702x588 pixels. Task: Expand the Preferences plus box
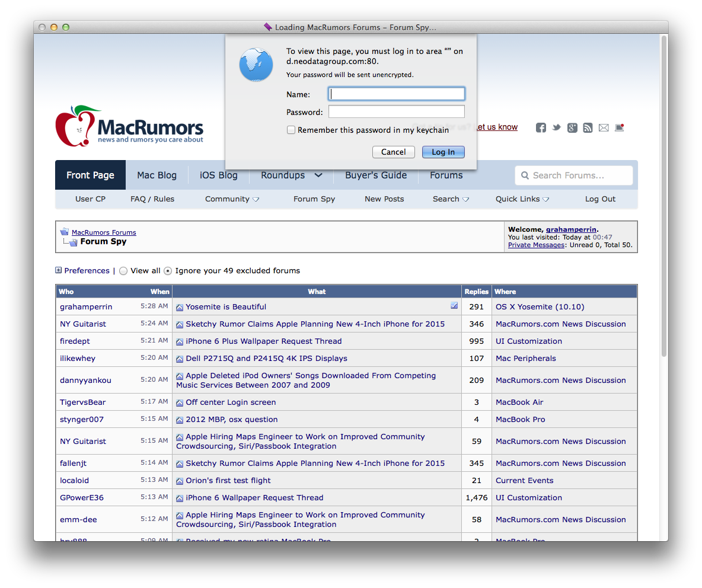(58, 270)
